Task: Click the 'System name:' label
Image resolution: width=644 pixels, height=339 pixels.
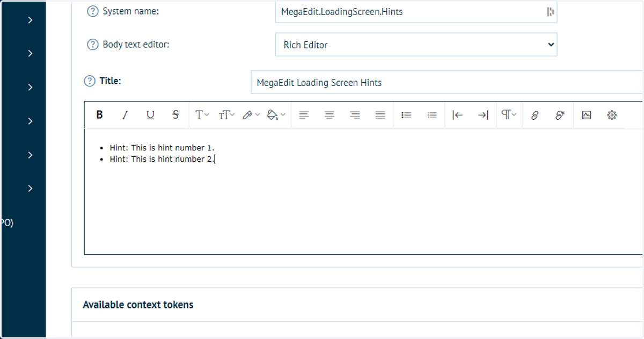Action: 131,11
